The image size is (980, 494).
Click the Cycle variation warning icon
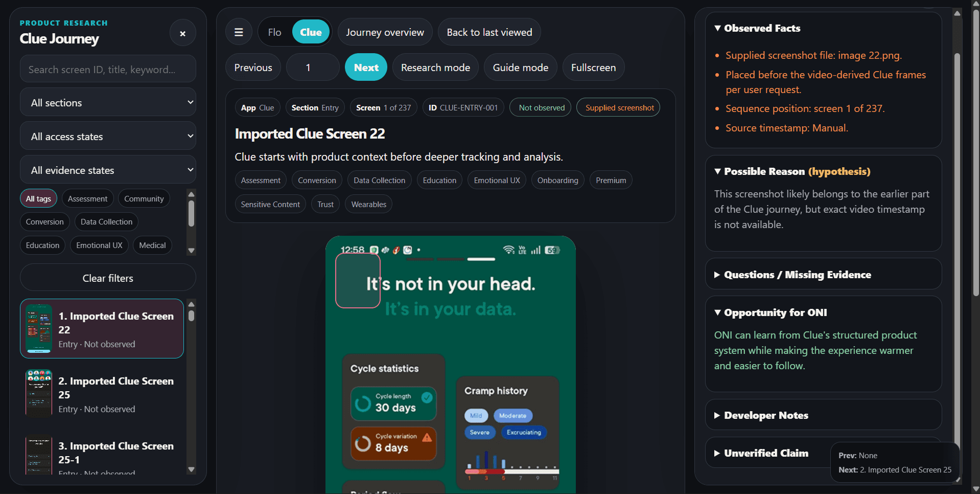click(x=427, y=437)
